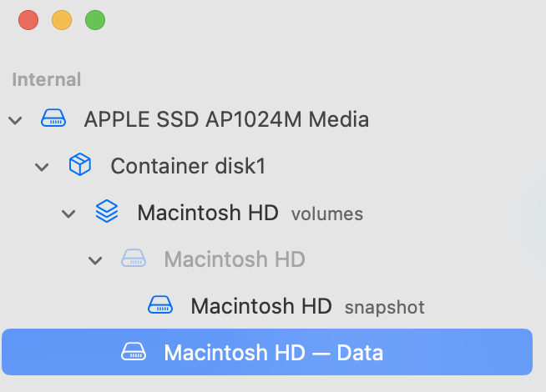Screen dimensions: 546x392
Task: Select the Container disk1 entry
Action: [188, 166]
